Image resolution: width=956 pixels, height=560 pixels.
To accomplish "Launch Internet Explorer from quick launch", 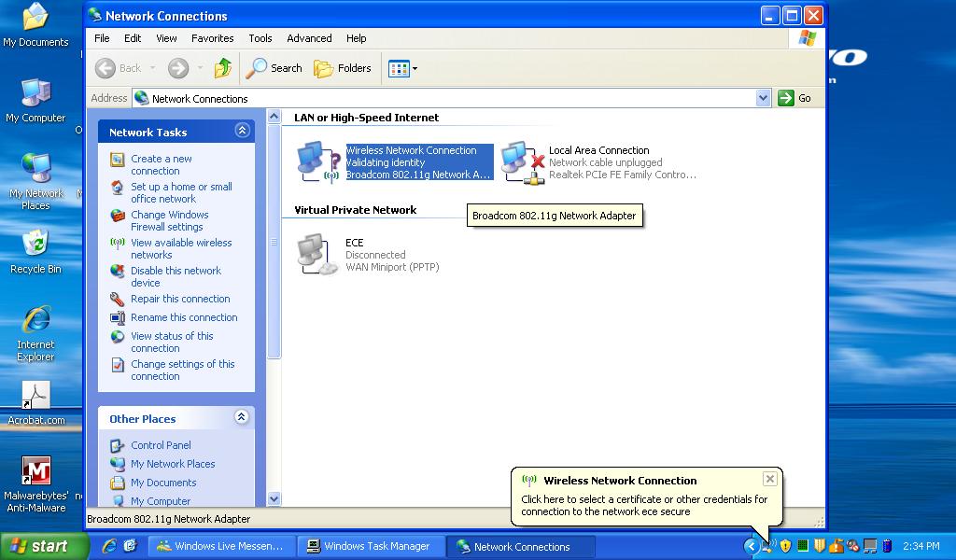I will (x=110, y=546).
